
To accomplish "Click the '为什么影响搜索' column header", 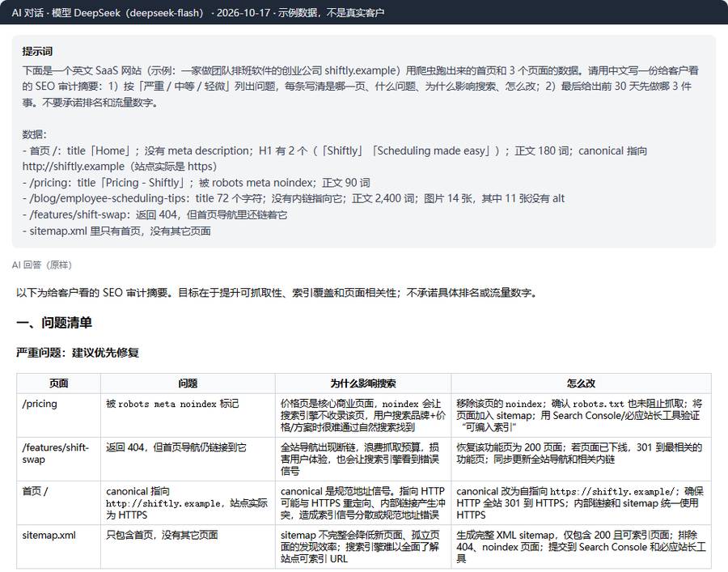I will (x=363, y=383).
